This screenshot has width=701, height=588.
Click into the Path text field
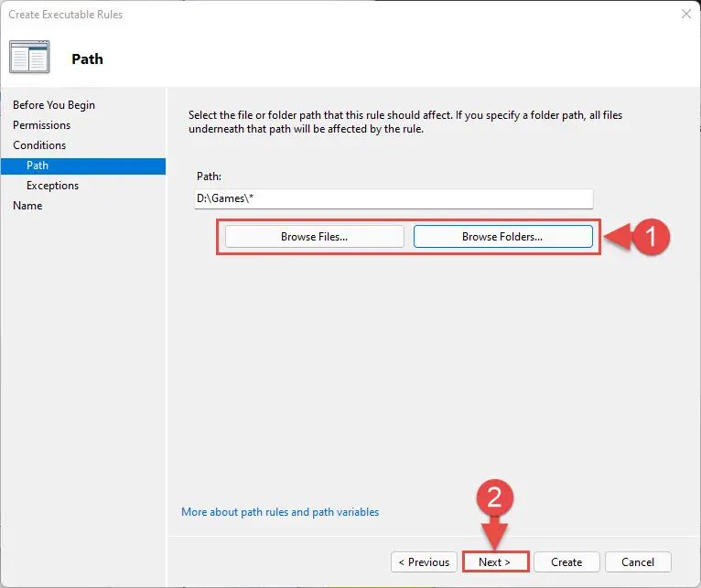pyautogui.click(x=394, y=198)
